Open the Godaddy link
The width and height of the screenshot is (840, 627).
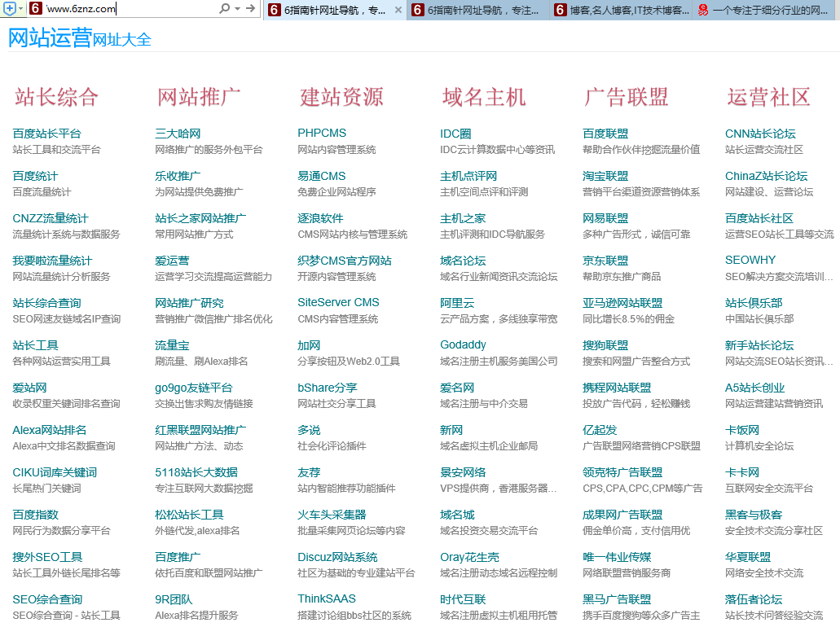click(x=464, y=344)
